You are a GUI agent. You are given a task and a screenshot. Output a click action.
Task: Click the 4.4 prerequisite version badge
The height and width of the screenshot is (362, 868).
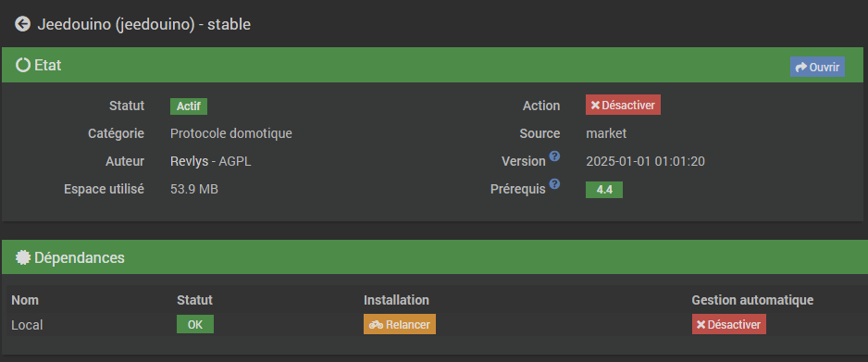tap(604, 190)
